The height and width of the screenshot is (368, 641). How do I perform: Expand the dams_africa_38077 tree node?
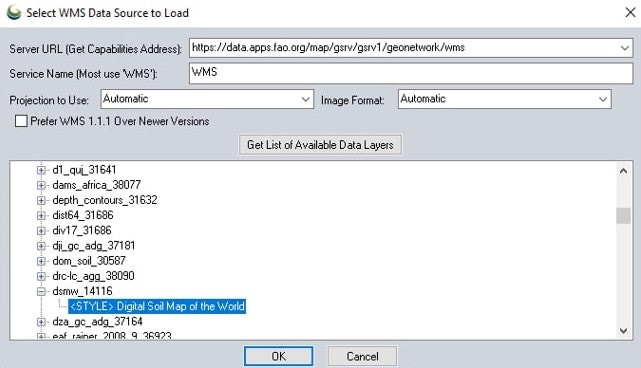coord(41,185)
